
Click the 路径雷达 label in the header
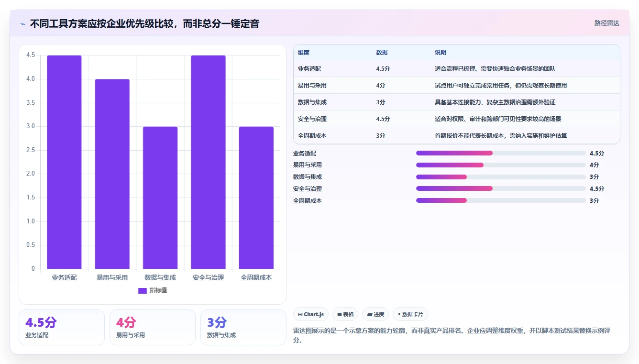click(x=606, y=23)
